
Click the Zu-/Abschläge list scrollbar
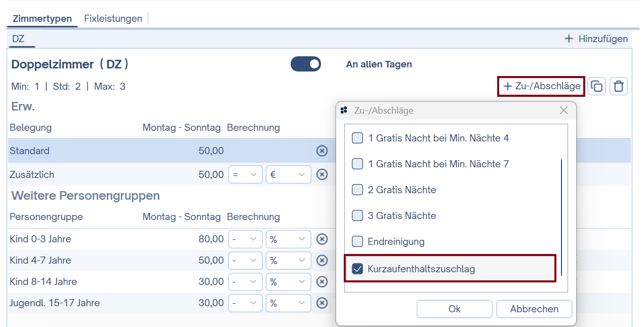coord(561,218)
